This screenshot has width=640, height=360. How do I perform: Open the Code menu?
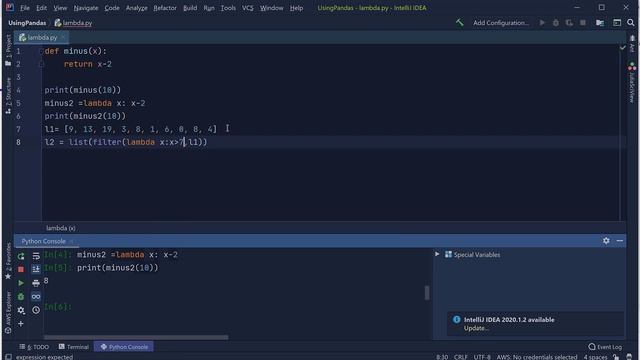coord(112,8)
